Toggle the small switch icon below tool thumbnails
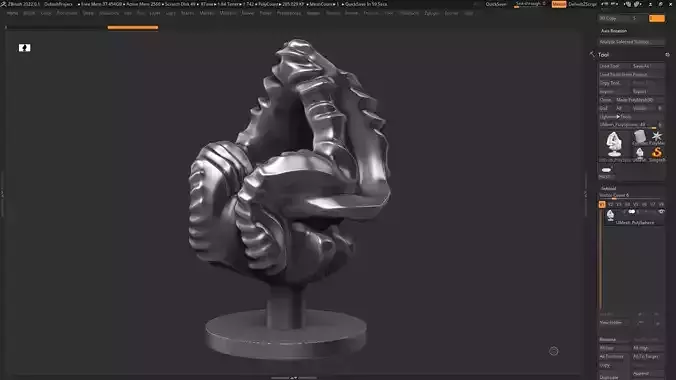 click(606, 170)
